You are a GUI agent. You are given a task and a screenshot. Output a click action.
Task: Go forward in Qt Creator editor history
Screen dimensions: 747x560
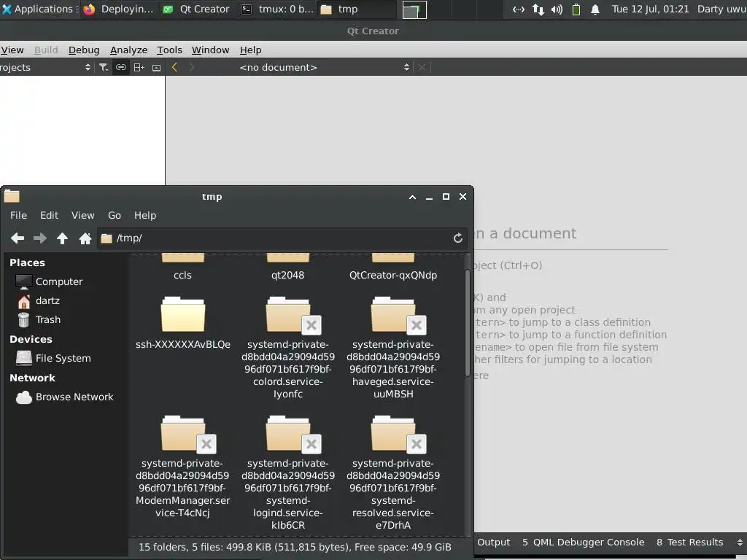click(x=192, y=68)
